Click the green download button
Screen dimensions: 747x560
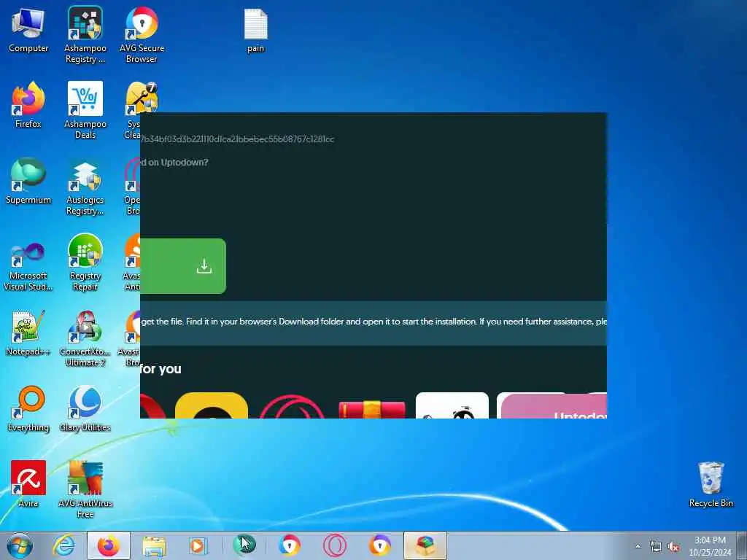tap(183, 265)
